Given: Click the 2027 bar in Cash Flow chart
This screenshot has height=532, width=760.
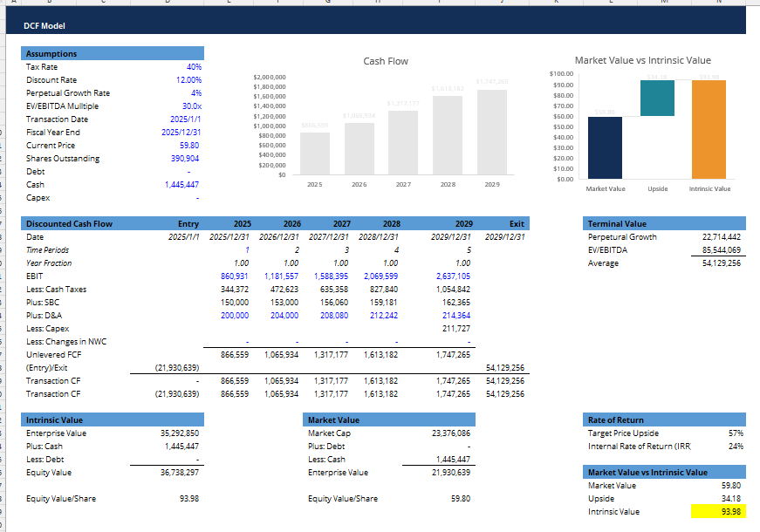Looking at the screenshot, I should coord(403,142).
